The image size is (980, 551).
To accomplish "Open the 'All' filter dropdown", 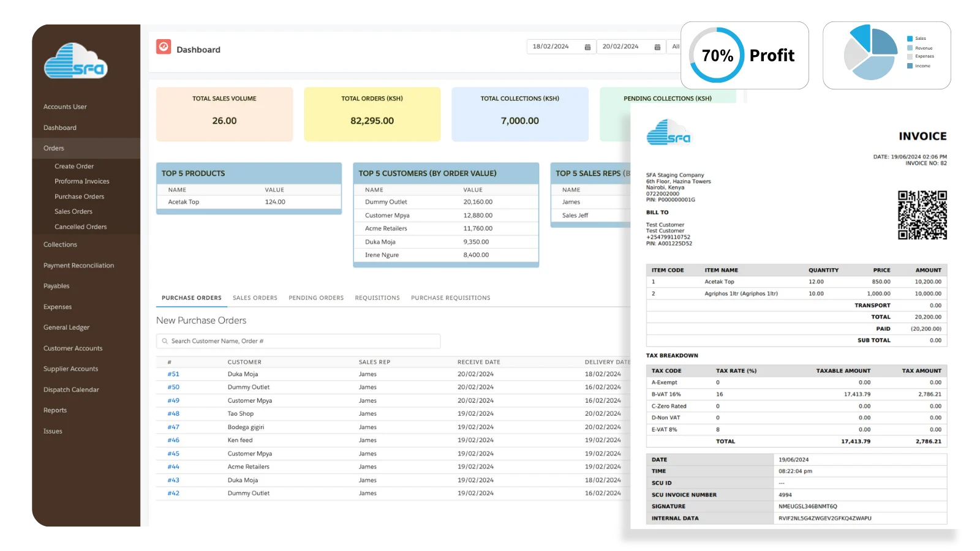I will [x=676, y=46].
